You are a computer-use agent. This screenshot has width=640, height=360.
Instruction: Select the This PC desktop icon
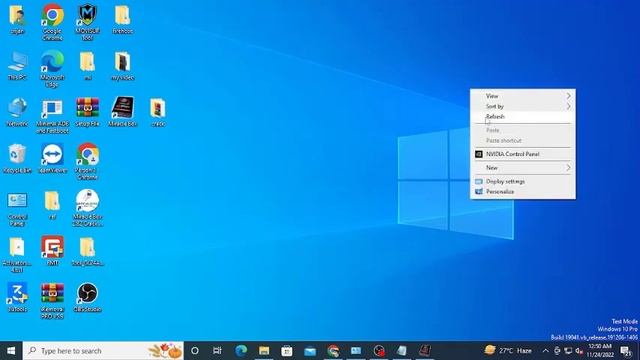(17, 65)
